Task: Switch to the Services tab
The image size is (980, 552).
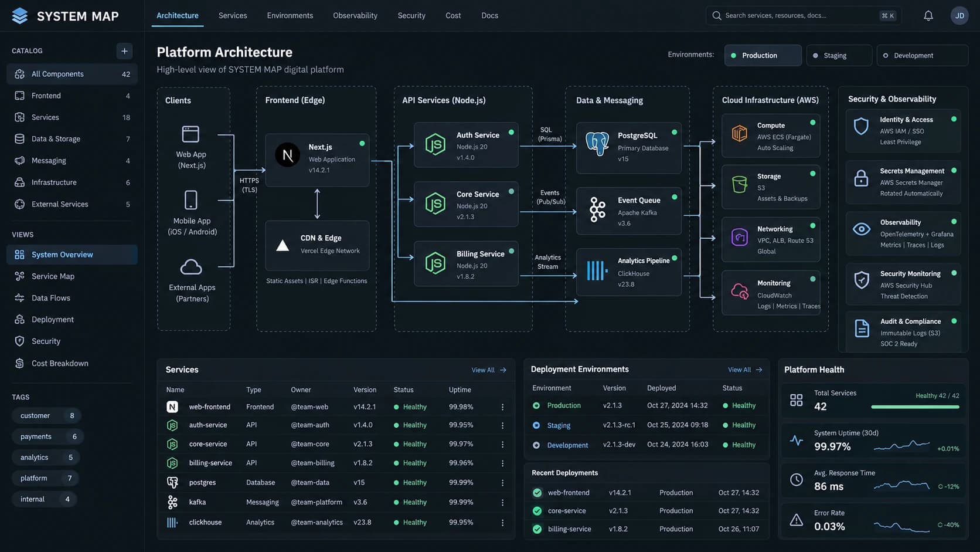Action: 233,16
